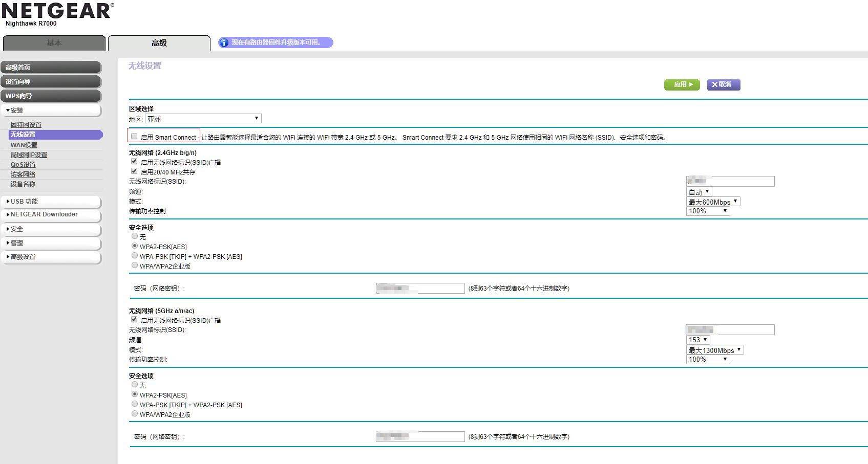
Task: Click the NETGEAR logo
Action: (57, 11)
